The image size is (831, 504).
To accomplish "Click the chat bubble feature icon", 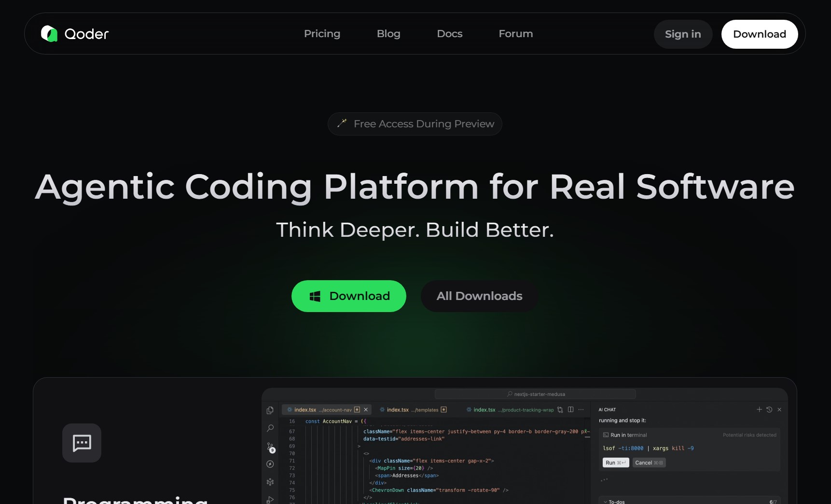I will 82,443.
